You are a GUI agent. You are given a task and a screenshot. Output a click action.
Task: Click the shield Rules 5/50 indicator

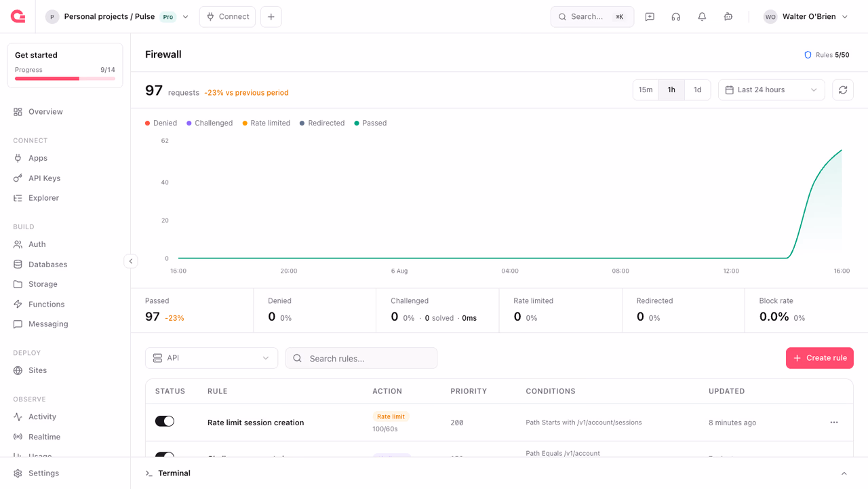(x=827, y=55)
